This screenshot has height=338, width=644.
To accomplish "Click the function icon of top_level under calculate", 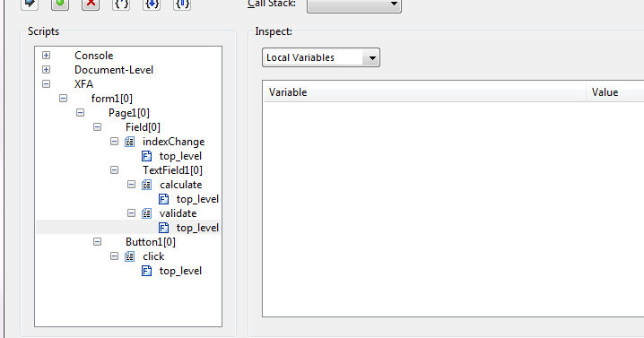I will [163, 199].
